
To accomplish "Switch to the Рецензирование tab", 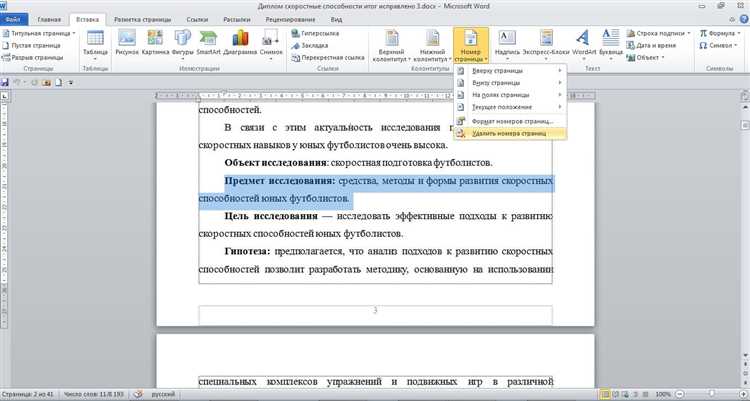I will [x=291, y=20].
